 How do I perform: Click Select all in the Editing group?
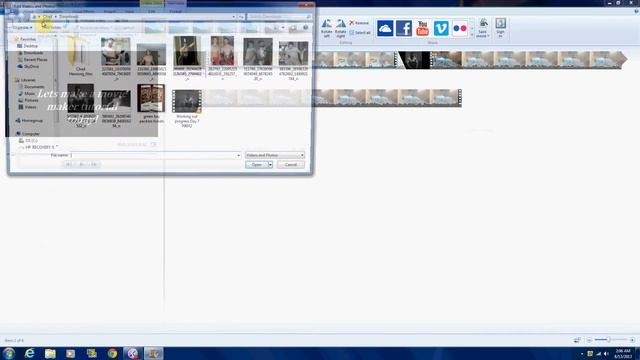360,33
